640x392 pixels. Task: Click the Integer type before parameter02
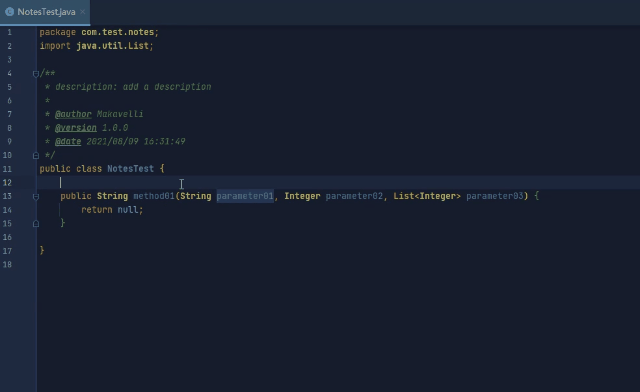click(302, 196)
